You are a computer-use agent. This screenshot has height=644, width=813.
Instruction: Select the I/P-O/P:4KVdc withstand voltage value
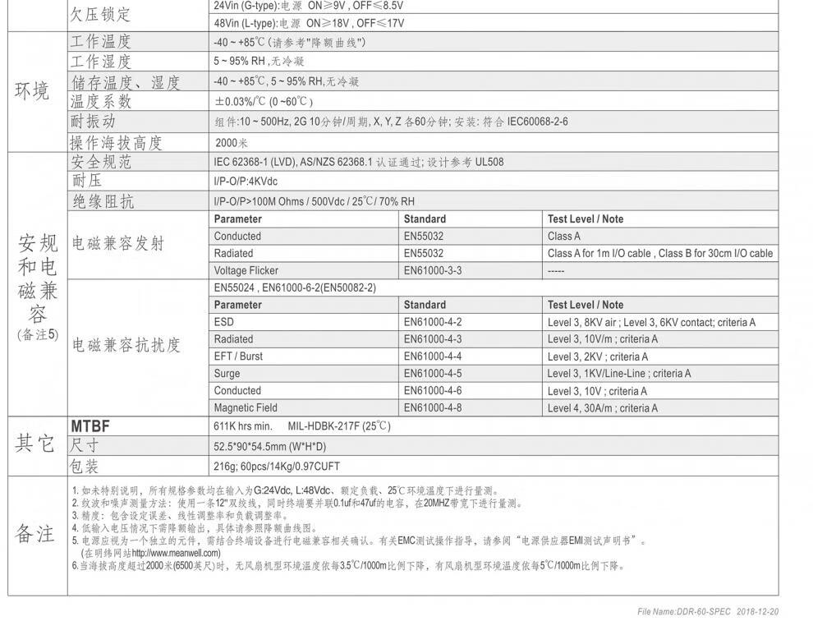[x=246, y=182]
